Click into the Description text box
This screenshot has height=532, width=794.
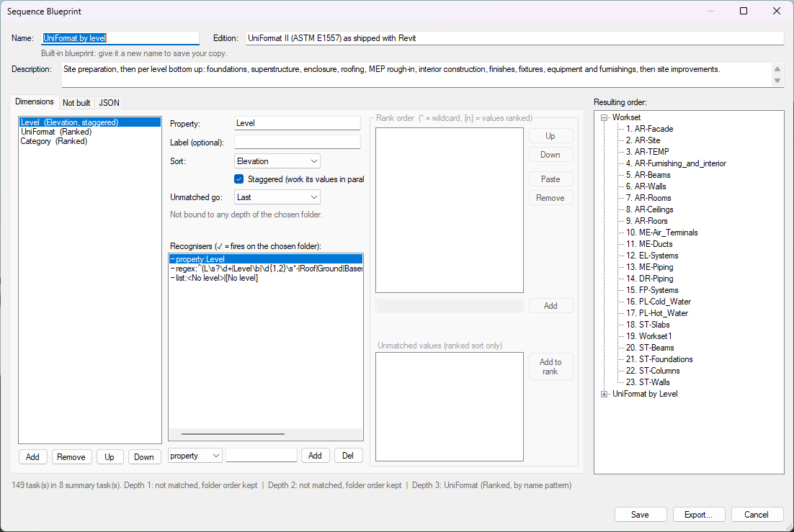click(416, 74)
